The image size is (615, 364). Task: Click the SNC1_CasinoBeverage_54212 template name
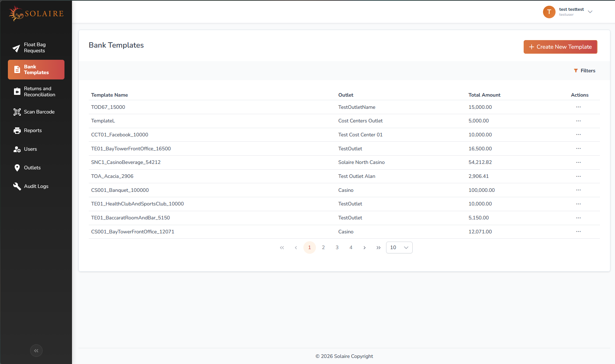[126, 162]
